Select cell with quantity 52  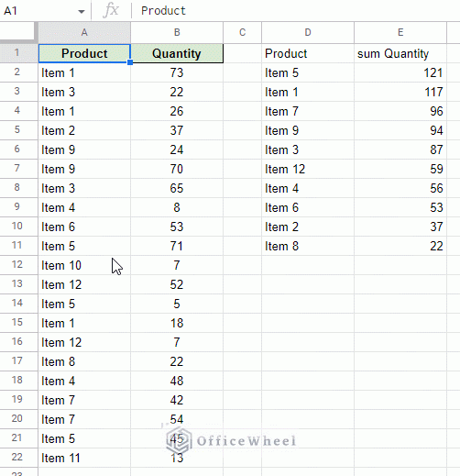[x=177, y=284]
